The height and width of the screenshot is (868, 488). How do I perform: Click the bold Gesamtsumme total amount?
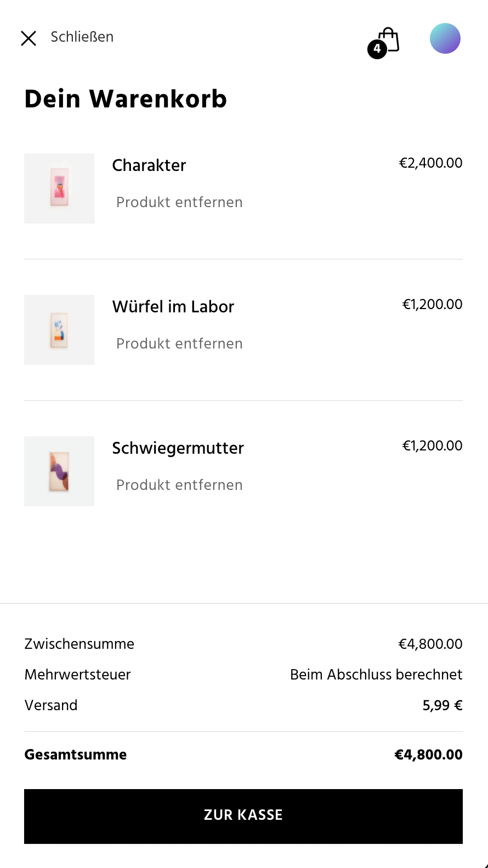[428, 755]
